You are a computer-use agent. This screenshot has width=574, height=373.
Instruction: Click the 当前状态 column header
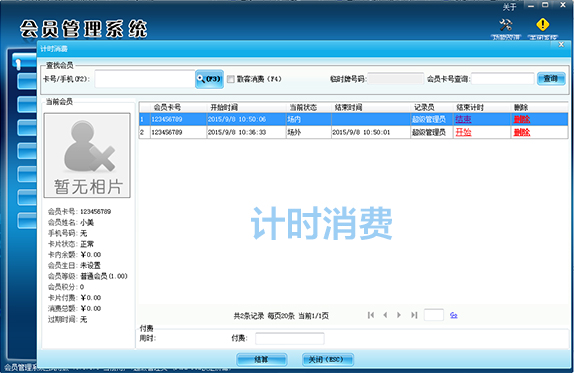(x=303, y=107)
